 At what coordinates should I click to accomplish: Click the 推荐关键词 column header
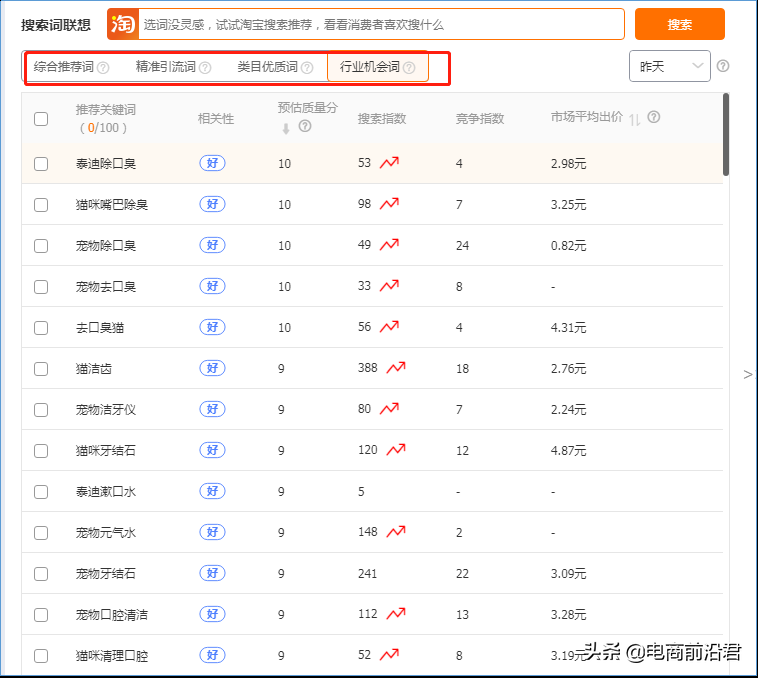point(105,119)
